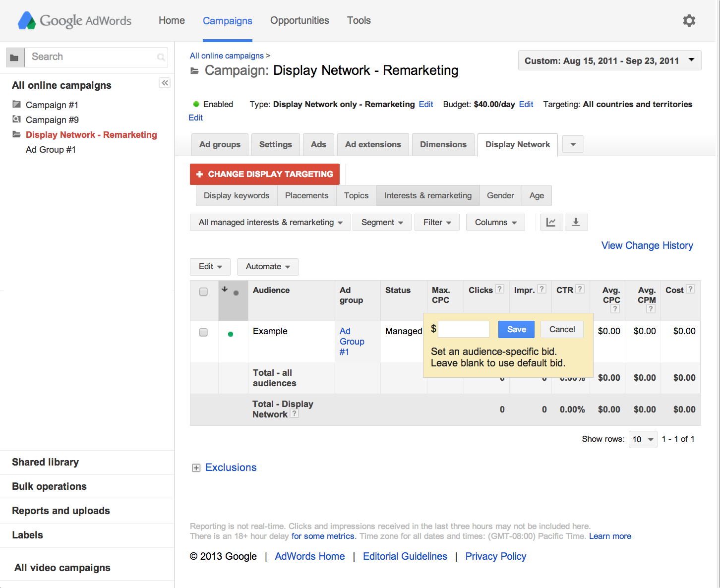Select the Topics sub-tab
720x588 pixels.
(356, 195)
